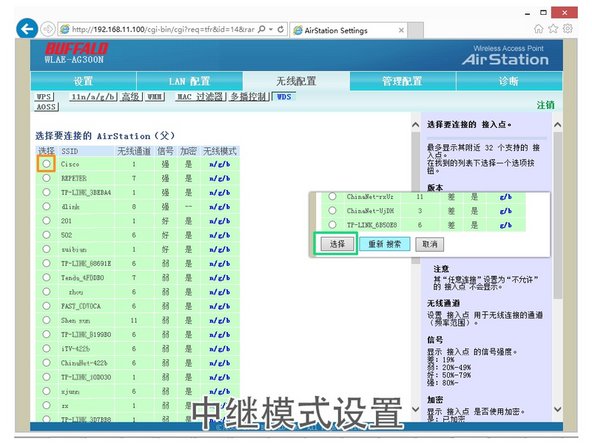Click the help panel scrollbar thumb
This screenshot has width=592, height=444.
point(558,215)
